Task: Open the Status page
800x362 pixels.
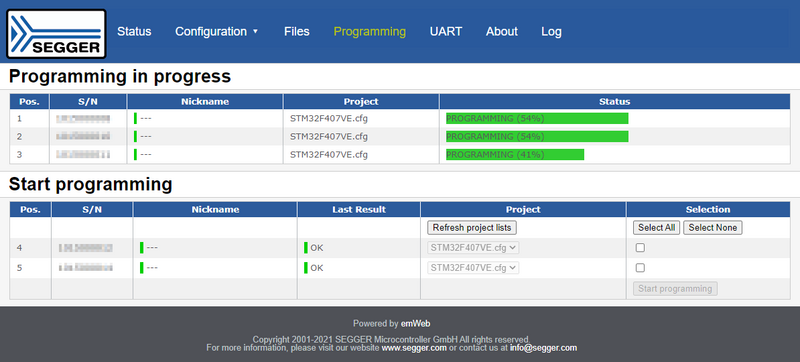Action: 134,32
